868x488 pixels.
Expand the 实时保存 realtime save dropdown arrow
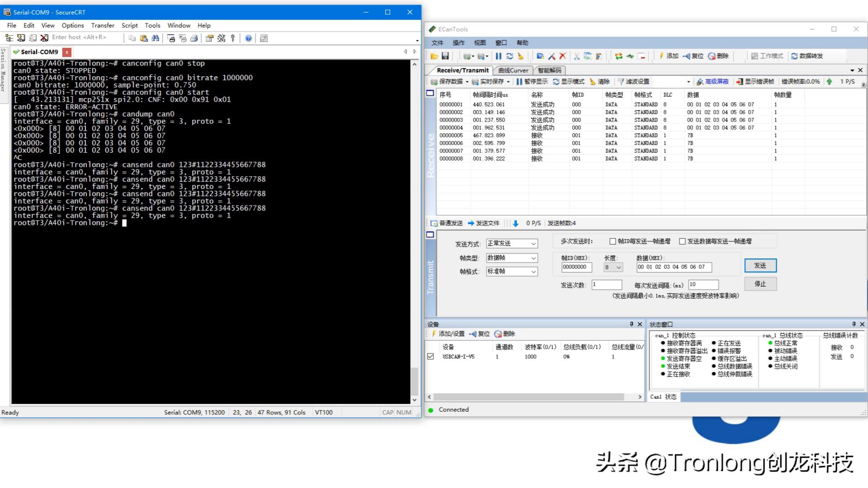click(508, 82)
